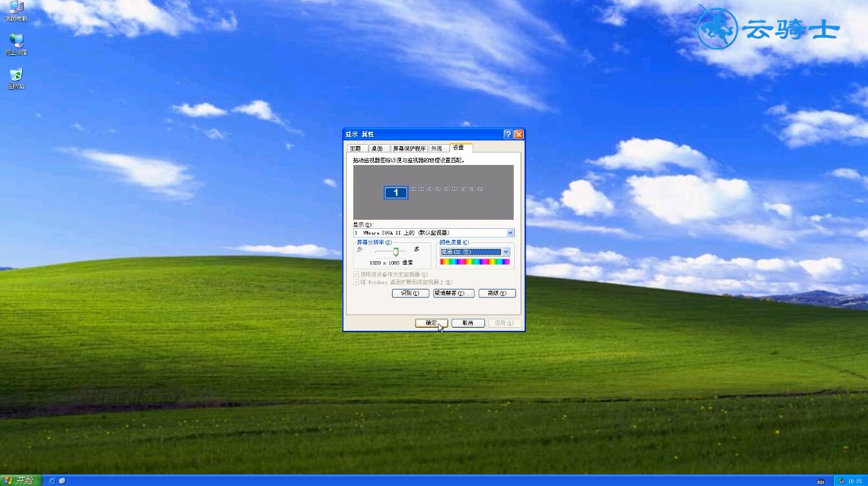Launch the second quick launch icon in the taskbar

click(x=62, y=481)
